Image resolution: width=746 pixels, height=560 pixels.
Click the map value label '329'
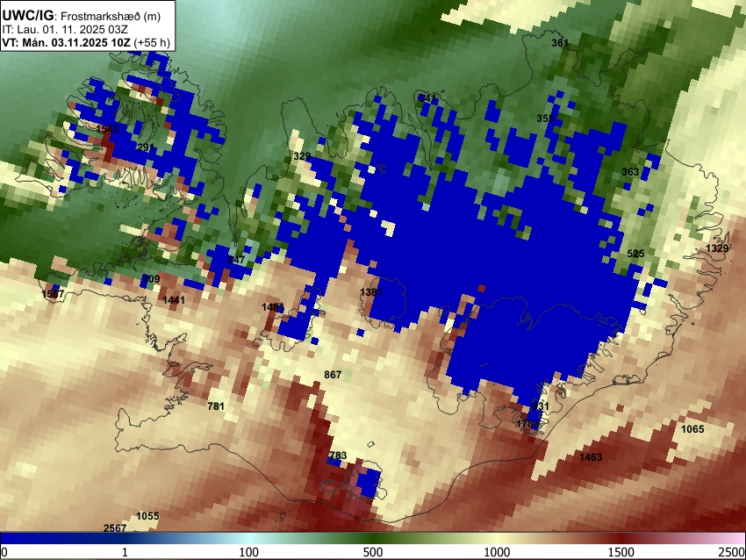click(302, 156)
